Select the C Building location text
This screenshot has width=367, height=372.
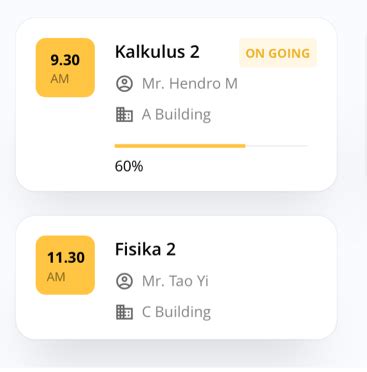coord(176,312)
